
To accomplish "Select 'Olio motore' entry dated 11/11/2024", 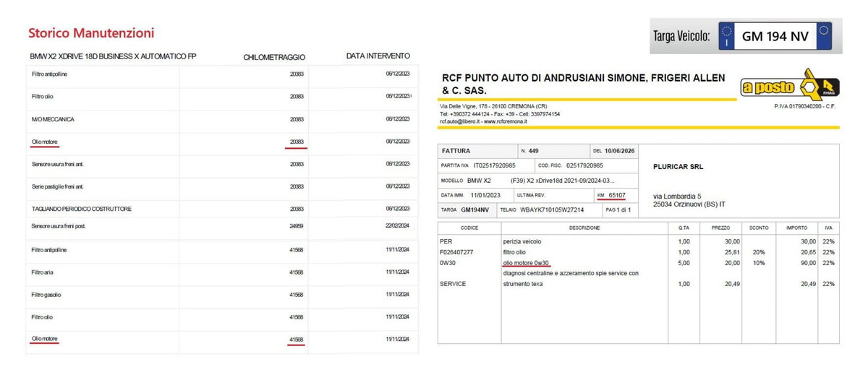I will (x=45, y=339).
